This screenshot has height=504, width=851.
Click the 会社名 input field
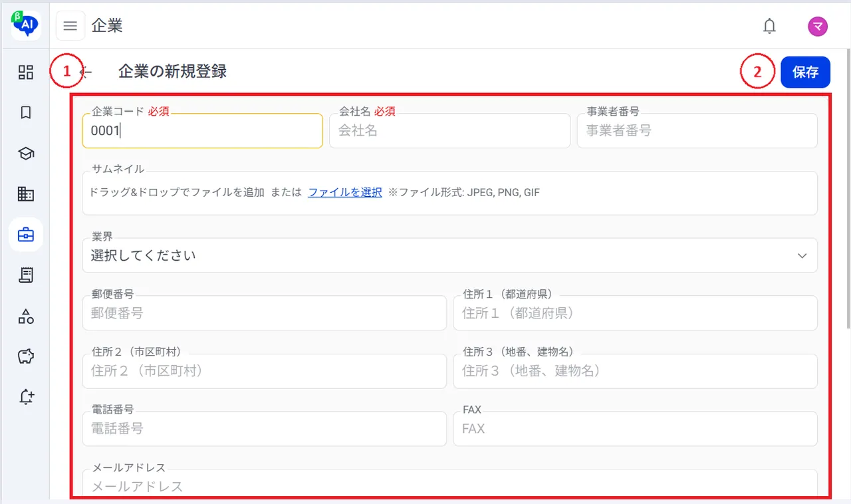pyautogui.click(x=450, y=130)
